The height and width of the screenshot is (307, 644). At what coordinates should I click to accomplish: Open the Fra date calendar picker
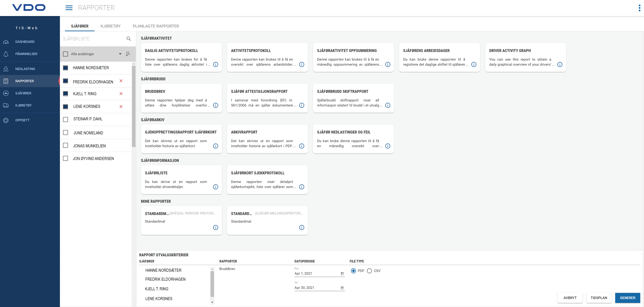[x=342, y=274]
